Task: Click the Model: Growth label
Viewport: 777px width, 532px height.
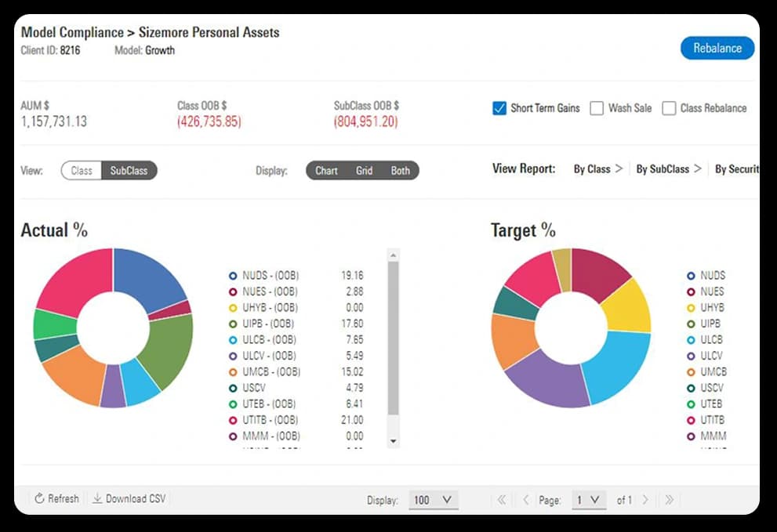Action: click(145, 50)
